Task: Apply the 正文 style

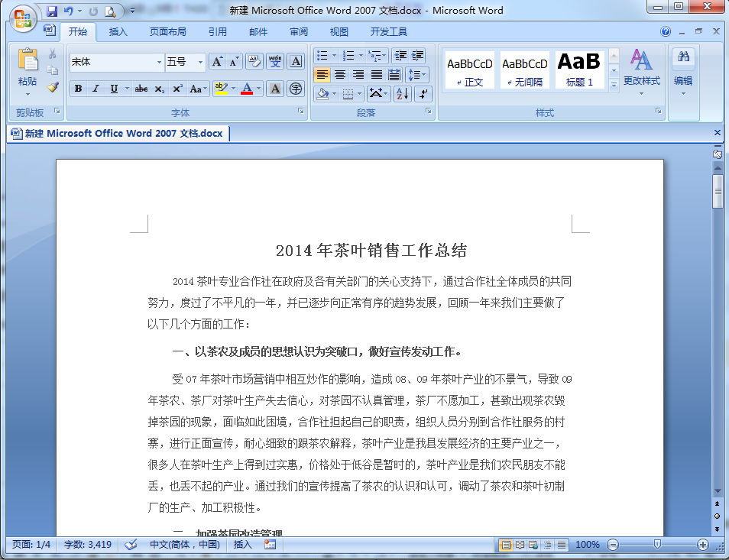Action: pyautogui.click(x=470, y=70)
